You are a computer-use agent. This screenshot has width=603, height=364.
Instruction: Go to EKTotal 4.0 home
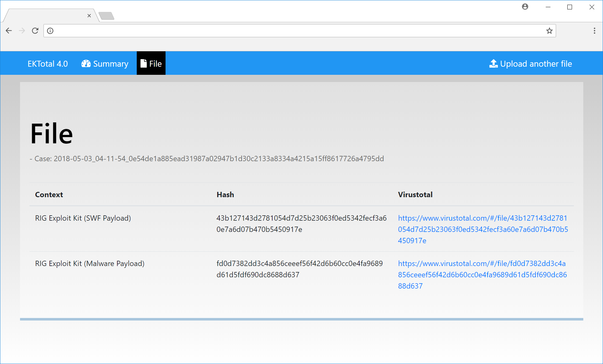pos(48,64)
